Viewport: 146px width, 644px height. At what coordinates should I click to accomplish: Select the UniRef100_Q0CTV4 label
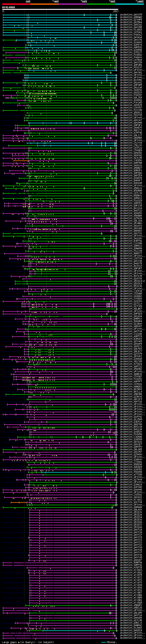click(131, 502)
